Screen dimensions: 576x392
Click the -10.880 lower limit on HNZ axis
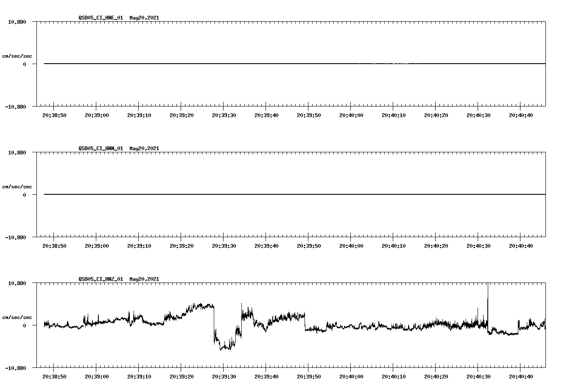pos(16,368)
